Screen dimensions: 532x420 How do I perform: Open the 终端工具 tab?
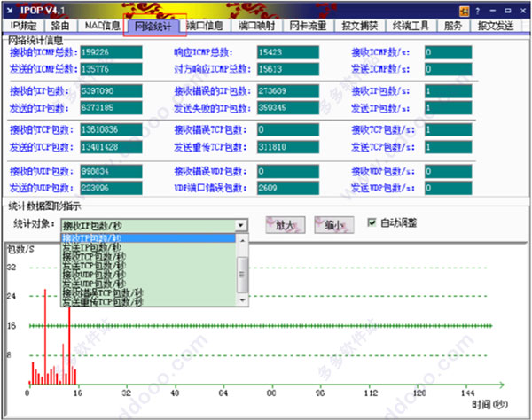(411, 26)
